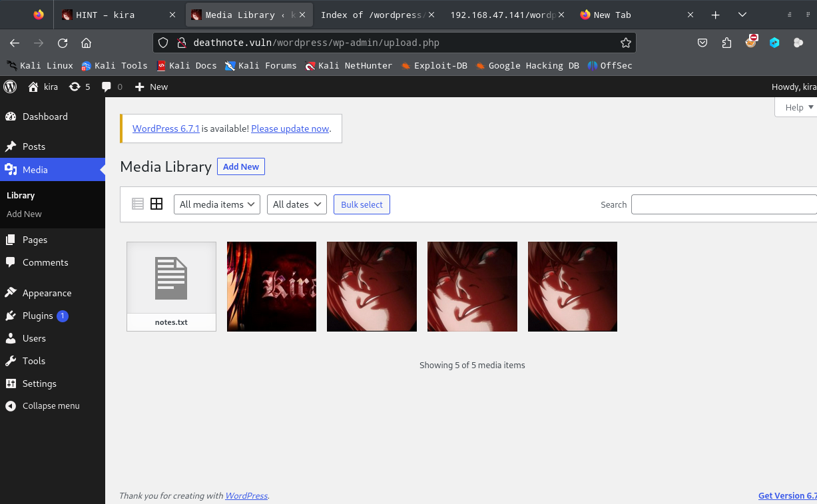Image resolution: width=817 pixels, height=504 pixels.
Task: Open the list all tabs dropdown
Action: 742,15
